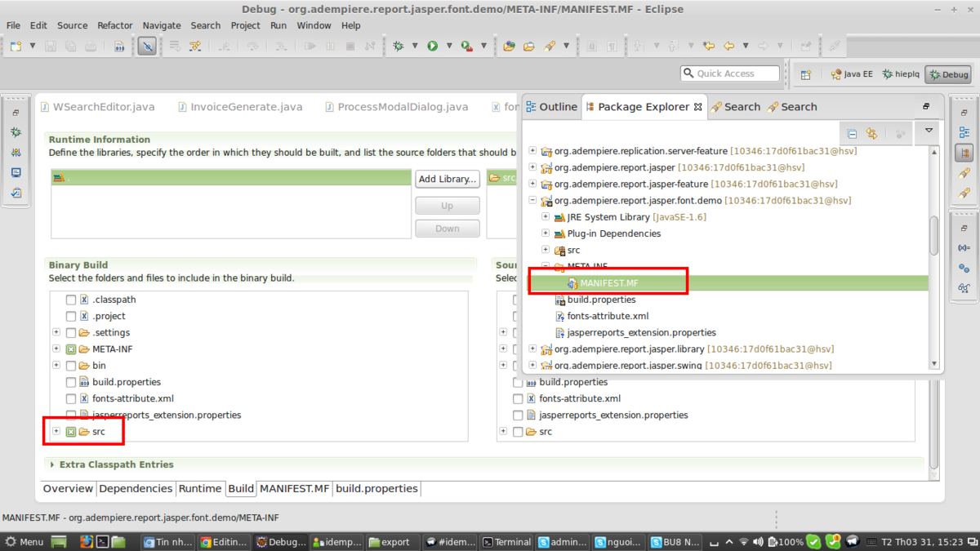Click the New wizard toolbar icon
Image resolution: width=980 pixels, height=551 pixels.
(16, 47)
